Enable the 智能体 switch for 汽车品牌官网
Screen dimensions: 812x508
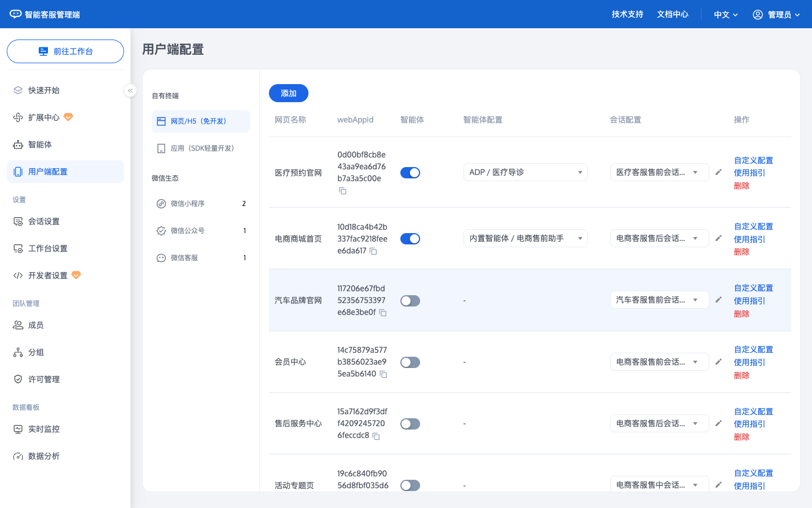pos(410,301)
